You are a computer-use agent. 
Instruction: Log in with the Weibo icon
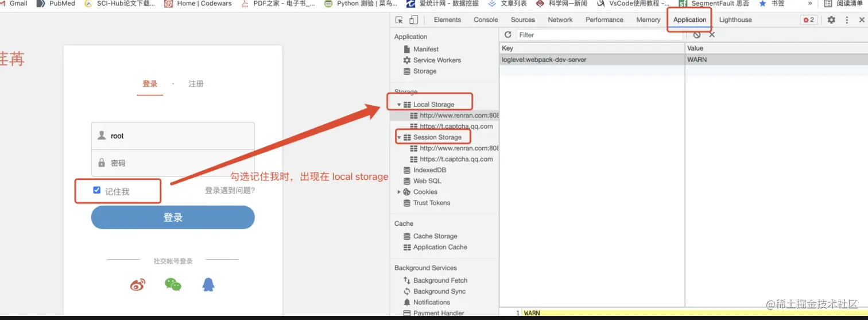point(138,284)
